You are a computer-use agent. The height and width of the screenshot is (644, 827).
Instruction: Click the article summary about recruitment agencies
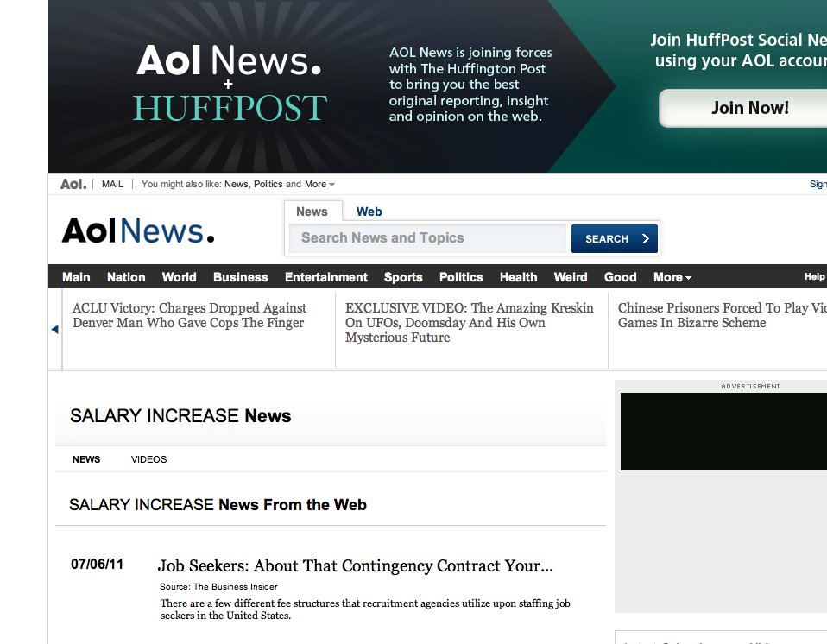[x=365, y=609]
